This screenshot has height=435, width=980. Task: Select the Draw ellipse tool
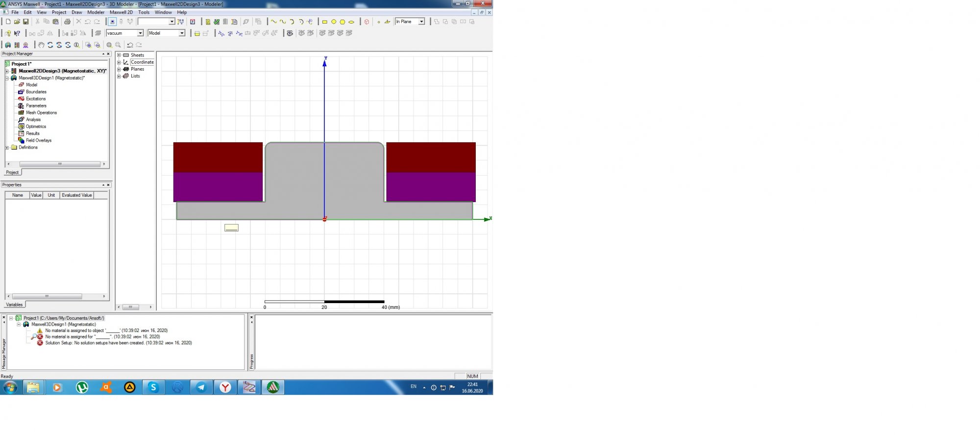click(x=351, y=22)
